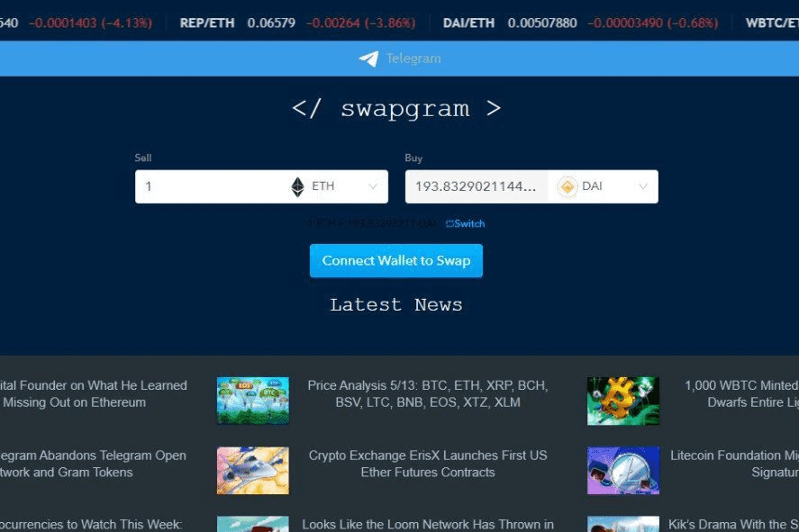Click the Switch link below the swap fields
The height and width of the screenshot is (532, 799).
point(468,223)
